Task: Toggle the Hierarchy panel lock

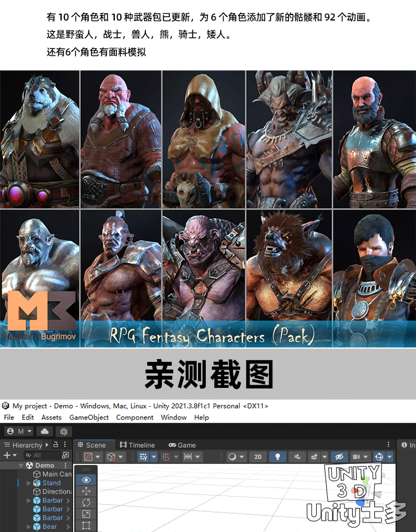Action: (55, 444)
